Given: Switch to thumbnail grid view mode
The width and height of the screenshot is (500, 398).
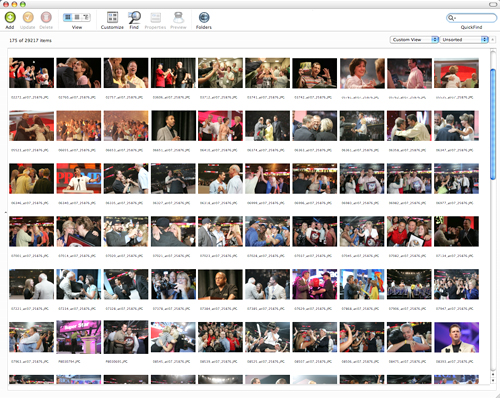Looking at the screenshot, I should pyautogui.click(x=68, y=17).
